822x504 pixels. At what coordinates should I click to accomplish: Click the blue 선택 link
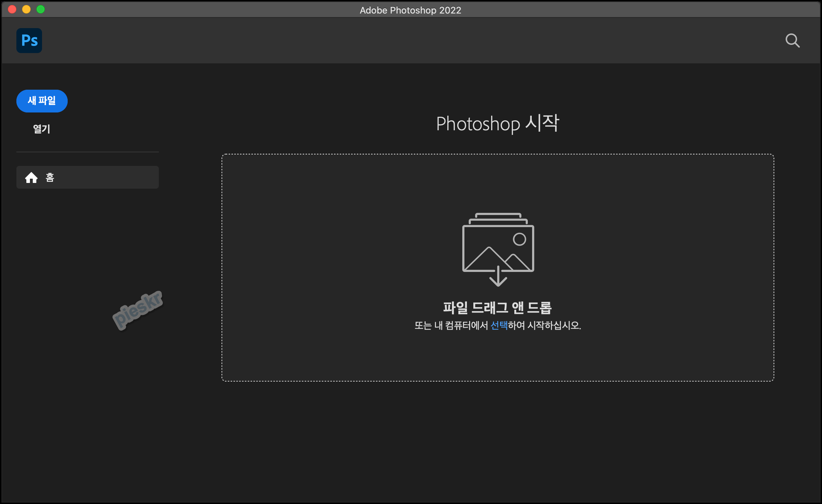(x=499, y=324)
